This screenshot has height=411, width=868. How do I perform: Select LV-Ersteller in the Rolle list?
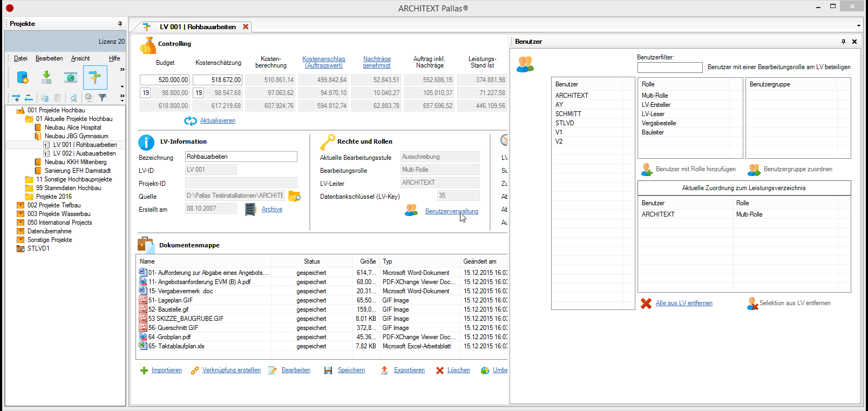656,105
